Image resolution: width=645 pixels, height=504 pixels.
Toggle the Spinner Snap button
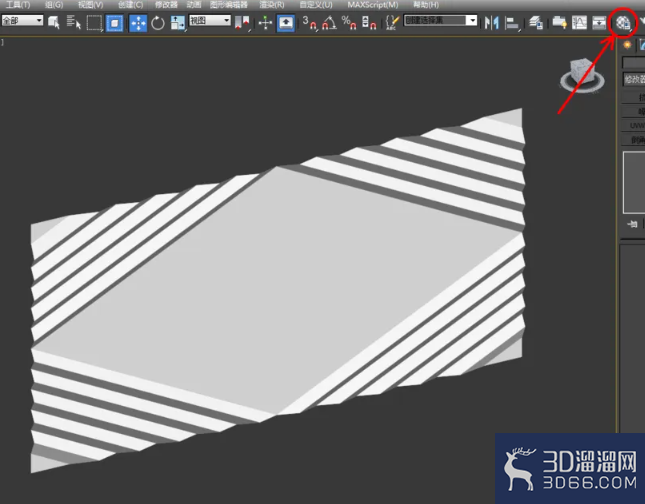coord(369,23)
